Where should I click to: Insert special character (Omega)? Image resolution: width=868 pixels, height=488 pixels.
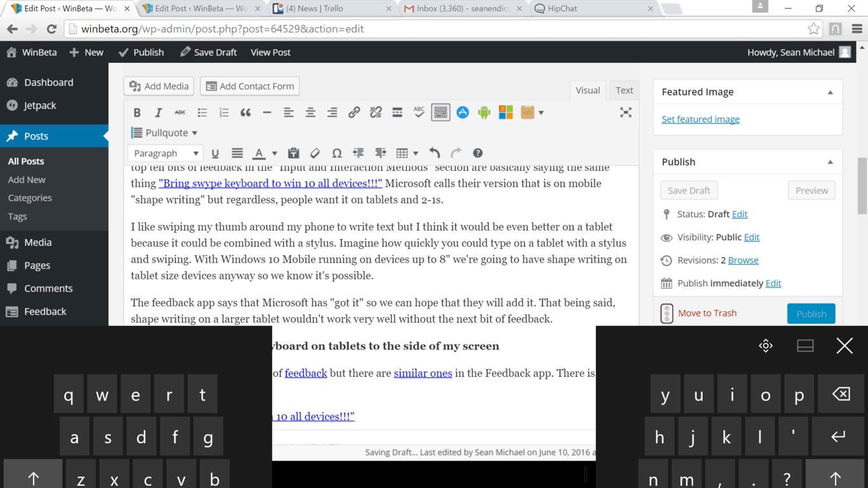coord(337,153)
